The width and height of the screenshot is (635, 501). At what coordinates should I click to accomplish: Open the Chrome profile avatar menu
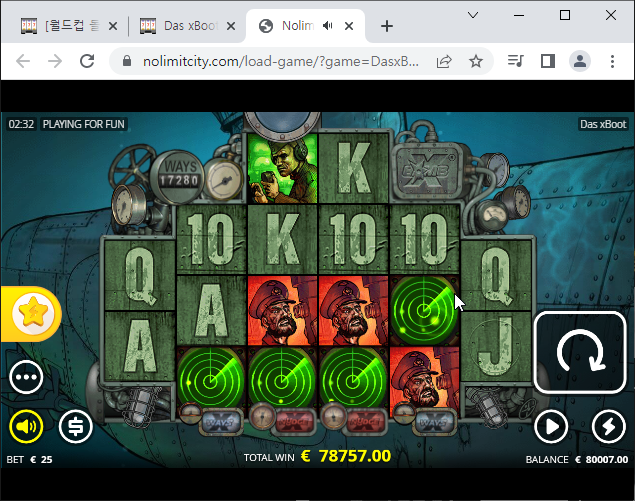(580, 61)
